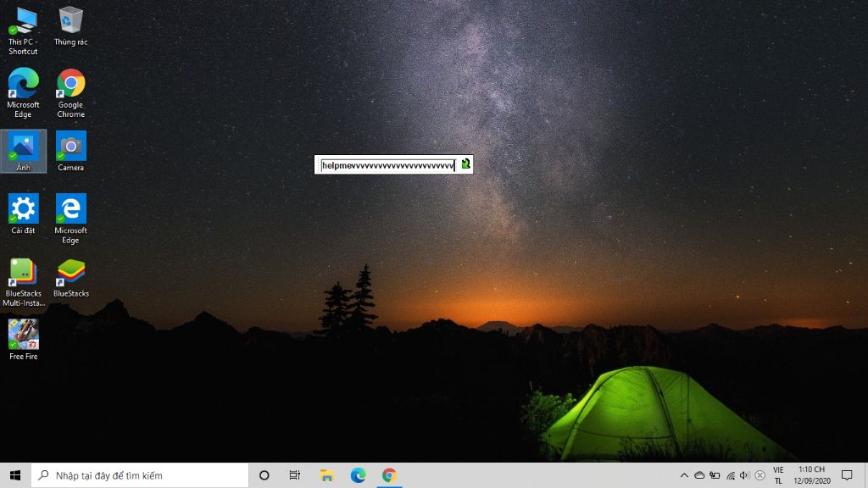The height and width of the screenshot is (488, 868).
Task: Switch to Google Chrome on the taskbar
Action: [389, 475]
